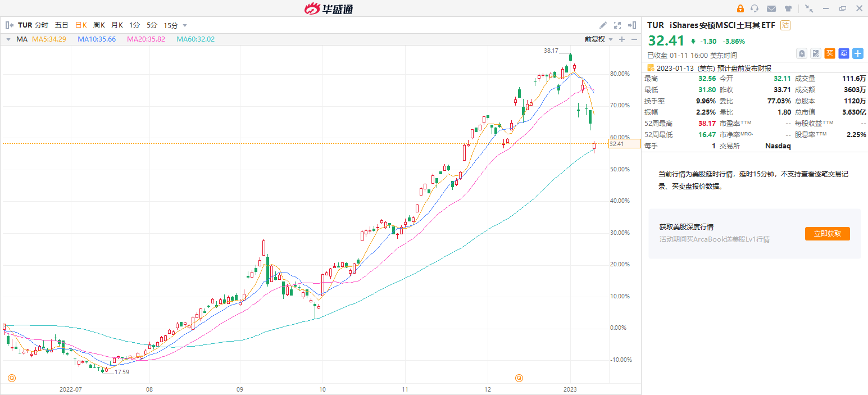The image size is (868, 395).
Task: Open the skin theme shirt icon
Action: click(788, 8)
